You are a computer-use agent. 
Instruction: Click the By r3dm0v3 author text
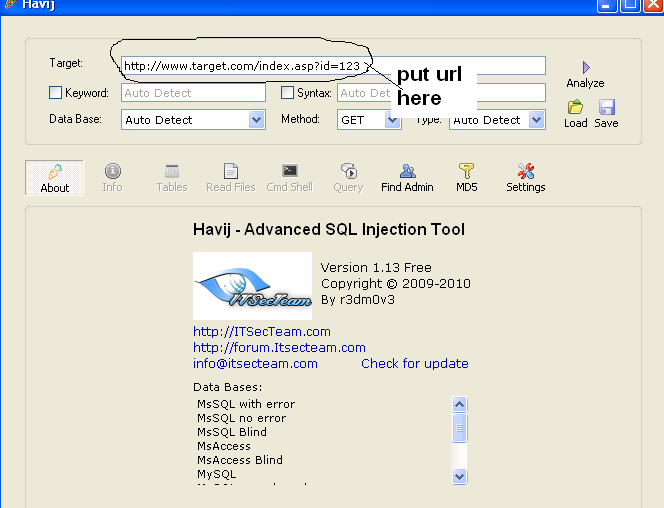click(x=358, y=300)
